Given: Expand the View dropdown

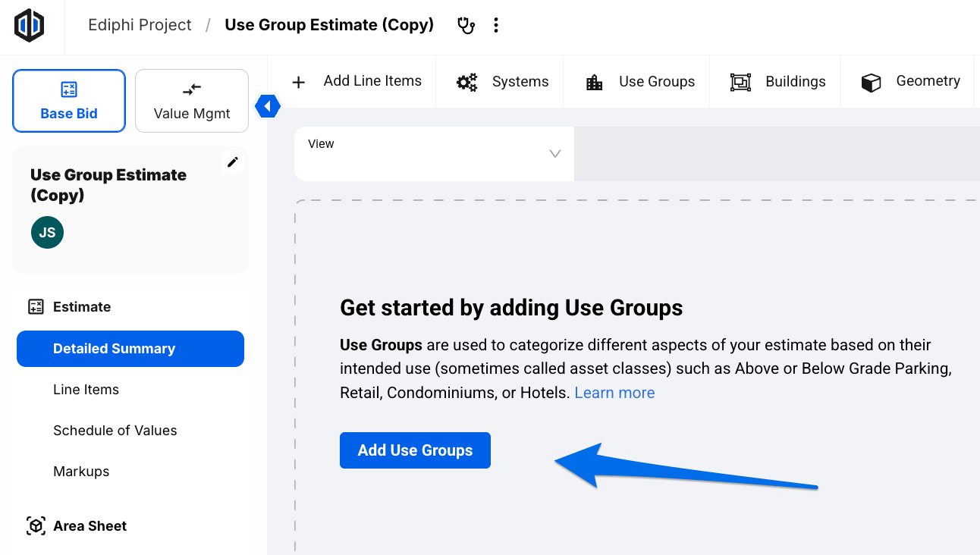Looking at the screenshot, I should [434, 154].
